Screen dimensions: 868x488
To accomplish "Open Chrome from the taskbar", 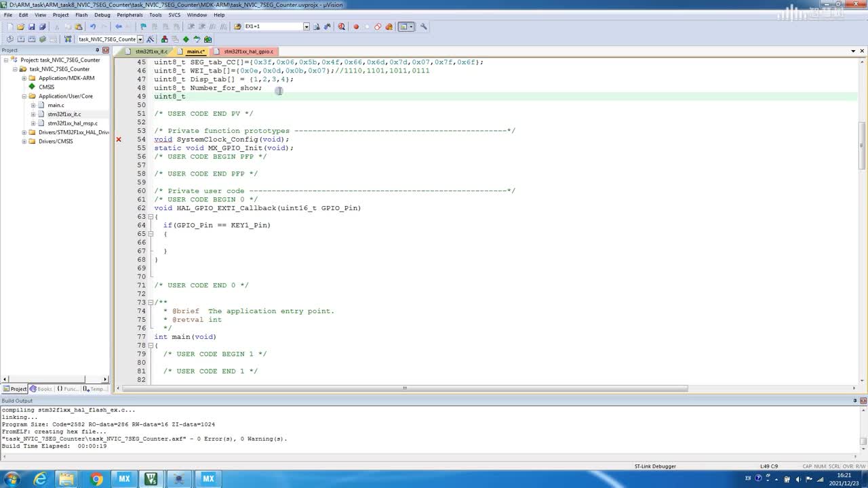I will click(96, 479).
